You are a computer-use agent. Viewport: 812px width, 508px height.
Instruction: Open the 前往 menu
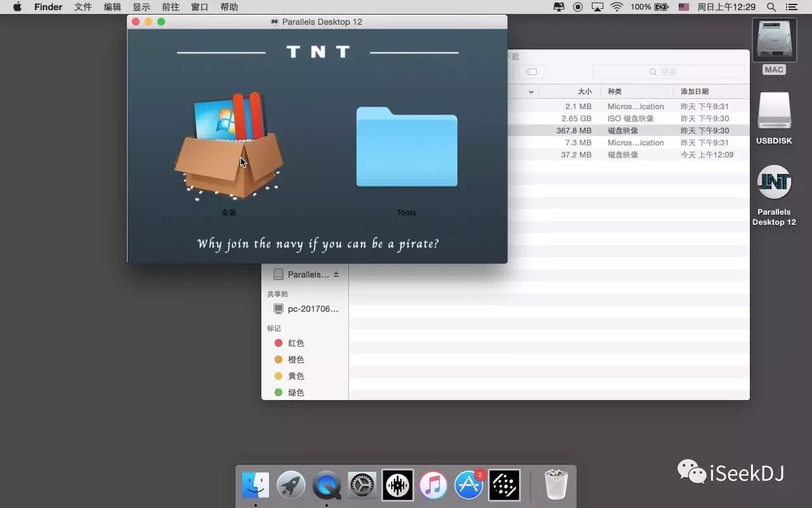pos(171,7)
